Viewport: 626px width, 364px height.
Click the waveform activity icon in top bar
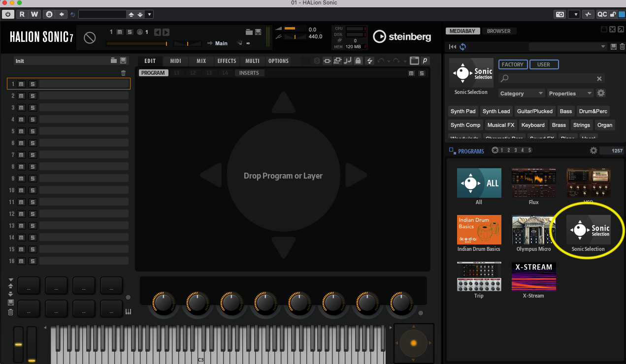[x=589, y=15]
